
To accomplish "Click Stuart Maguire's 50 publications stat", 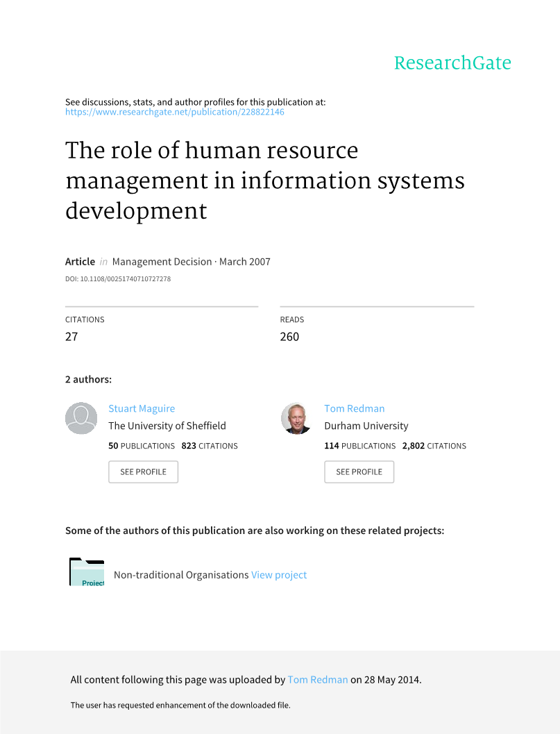I will click(142, 446).
